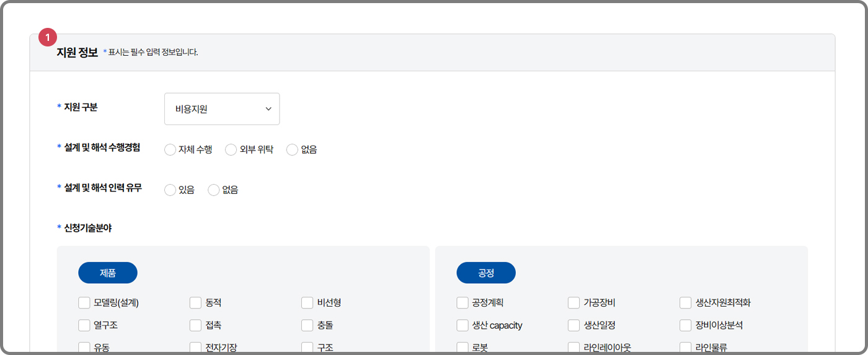Choose the 외부 위탁 radio option
Viewport: 868px width, 355px height.
pos(231,149)
